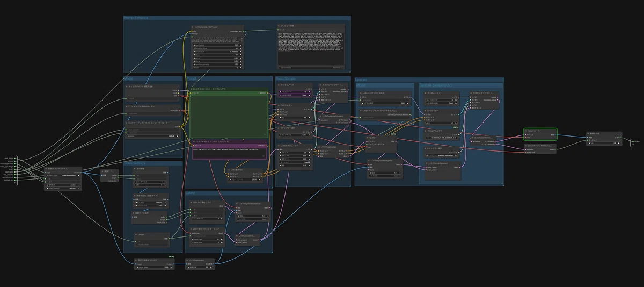The image size is (644, 287).
Task: Toggle バイパス in Upscale LTXVImgToVideoInplace
Action: [385, 176]
